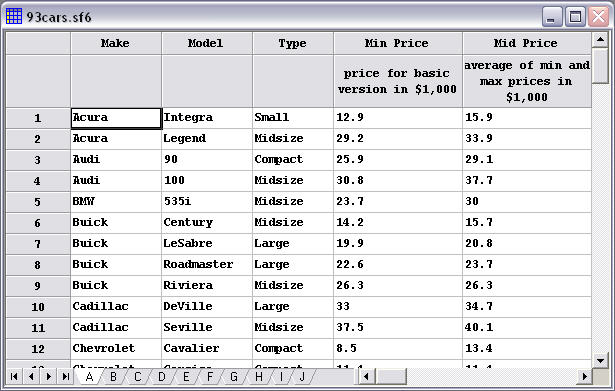Image resolution: width=615 pixels, height=391 pixels.
Task: Click the 30 mid price cell
Action: [x=527, y=202]
